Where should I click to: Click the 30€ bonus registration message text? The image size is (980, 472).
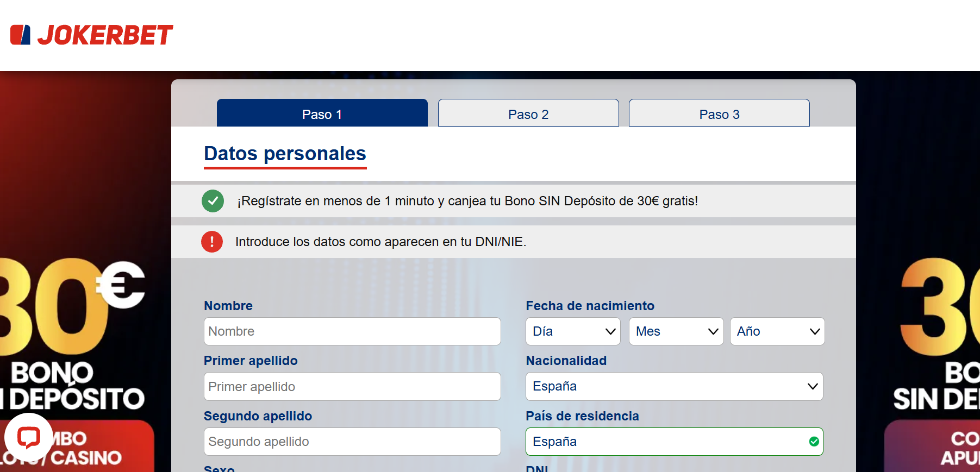(467, 201)
